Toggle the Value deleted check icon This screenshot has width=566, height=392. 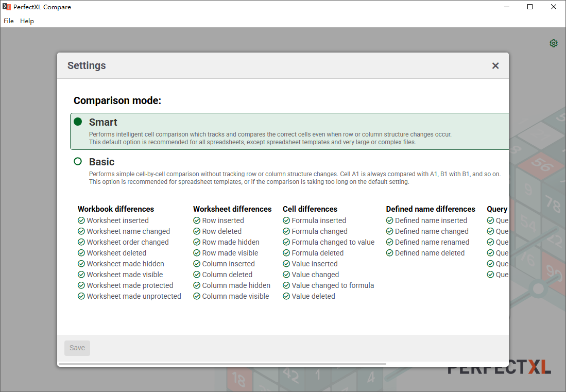click(286, 296)
